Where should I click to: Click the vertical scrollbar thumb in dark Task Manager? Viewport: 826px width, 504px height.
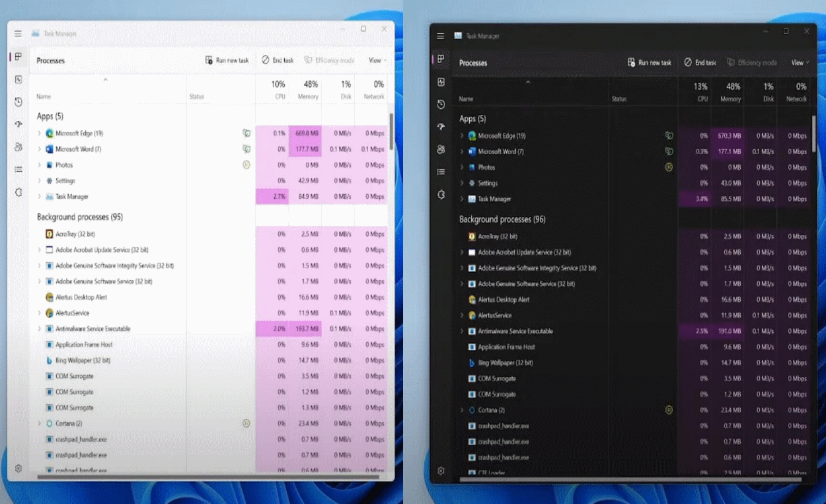click(x=813, y=133)
